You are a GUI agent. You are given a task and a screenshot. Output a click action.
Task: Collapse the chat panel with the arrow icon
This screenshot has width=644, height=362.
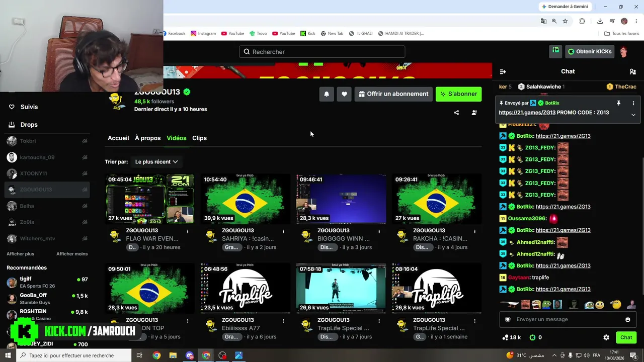[503, 71]
